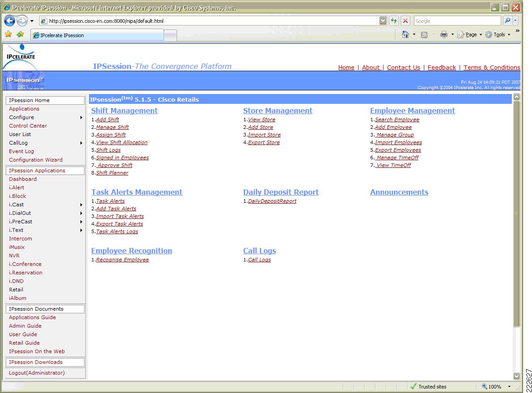
Task: Click the IPcelerate logo
Action: 21,56
